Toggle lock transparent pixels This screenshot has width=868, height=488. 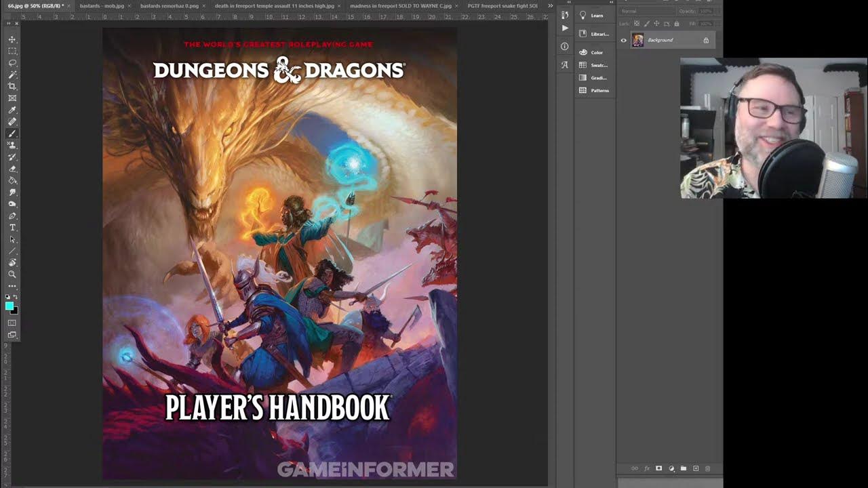click(x=637, y=24)
